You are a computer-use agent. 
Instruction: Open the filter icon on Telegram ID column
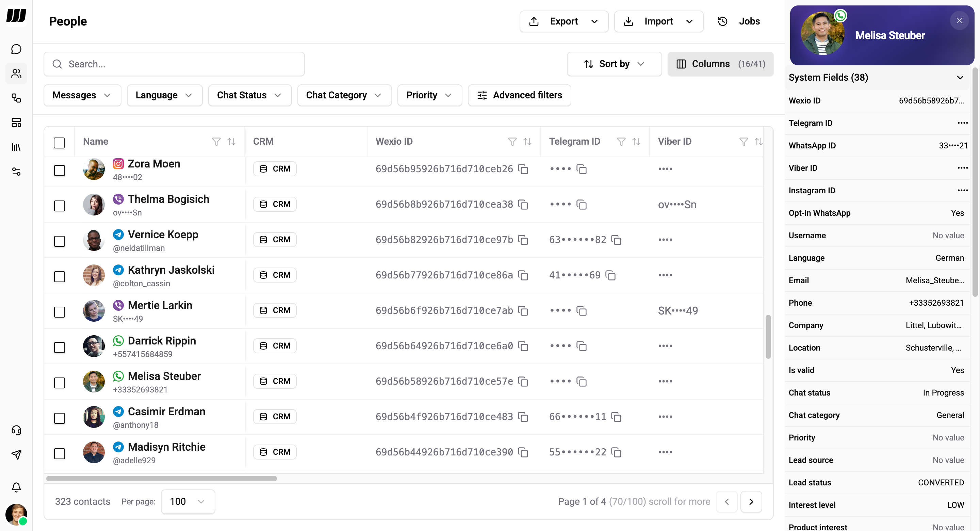pos(621,141)
